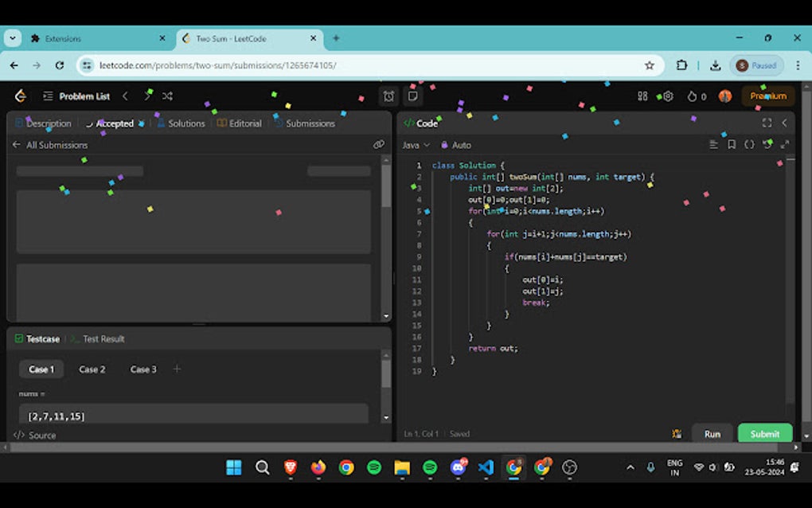Image resolution: width=812 pixels, height=508 pixels.
Task: Enter fullscreen code editor mode
Action: 766,123
